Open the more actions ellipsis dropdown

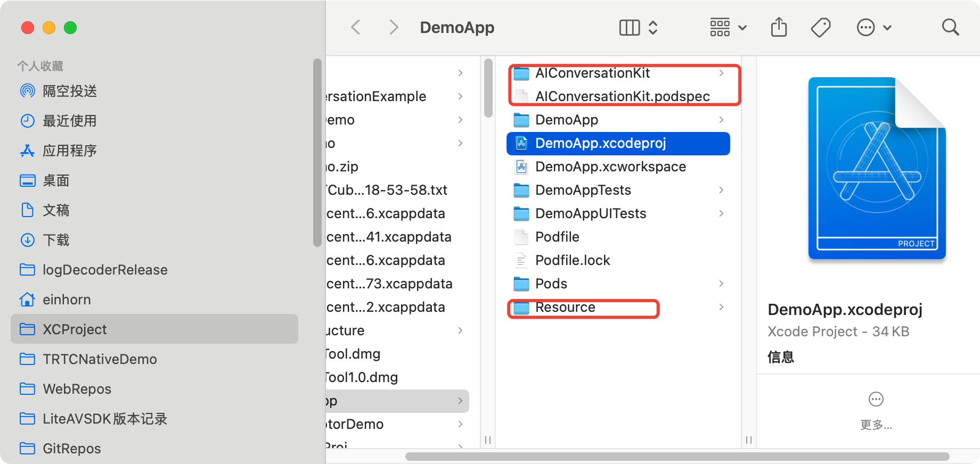[873, 27]
